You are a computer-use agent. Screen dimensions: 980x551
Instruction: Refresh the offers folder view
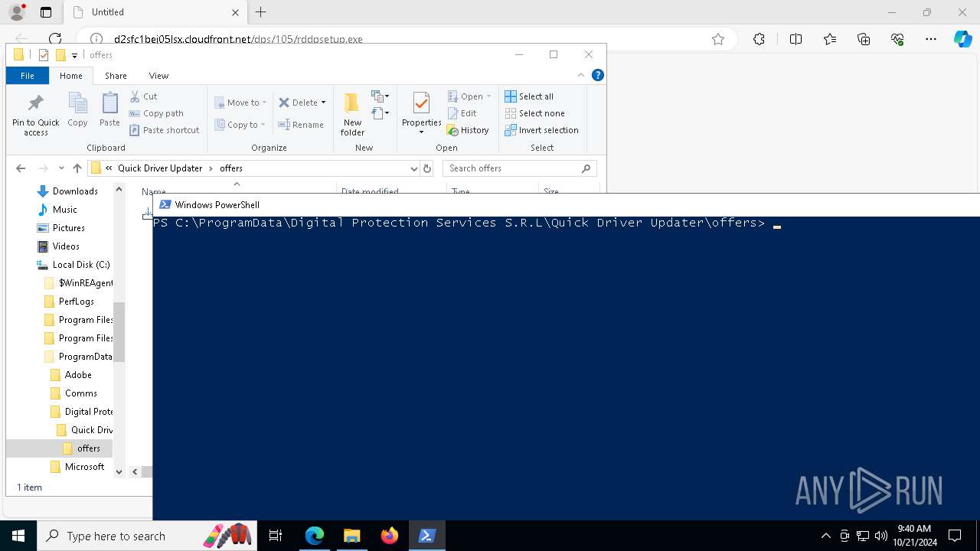[x=427, y=168]
